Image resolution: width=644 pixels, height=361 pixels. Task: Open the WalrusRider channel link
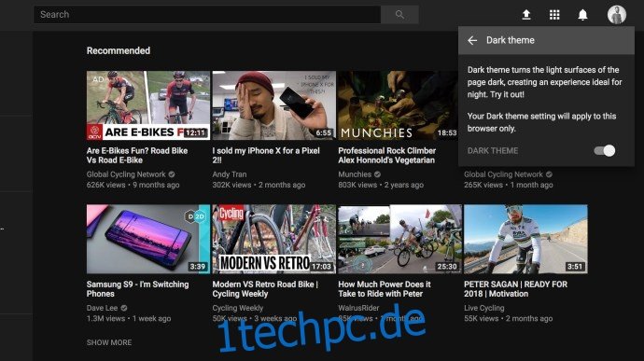point(358,308)
